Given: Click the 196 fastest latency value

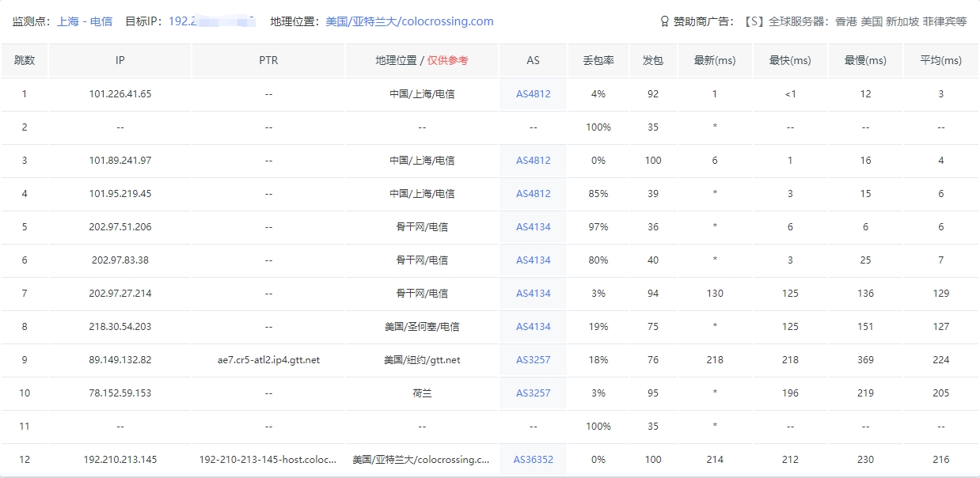Looking at the screenshot, I should [x=790, y=393].
